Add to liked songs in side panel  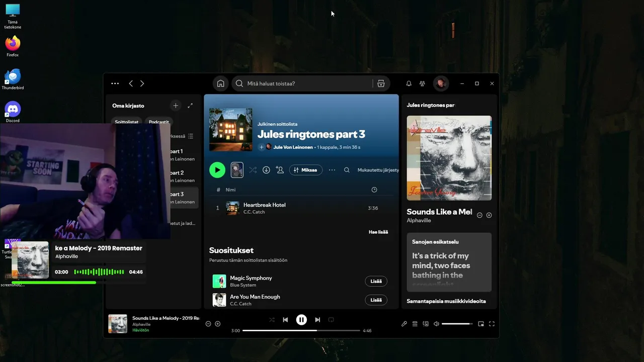coord(489,215)
